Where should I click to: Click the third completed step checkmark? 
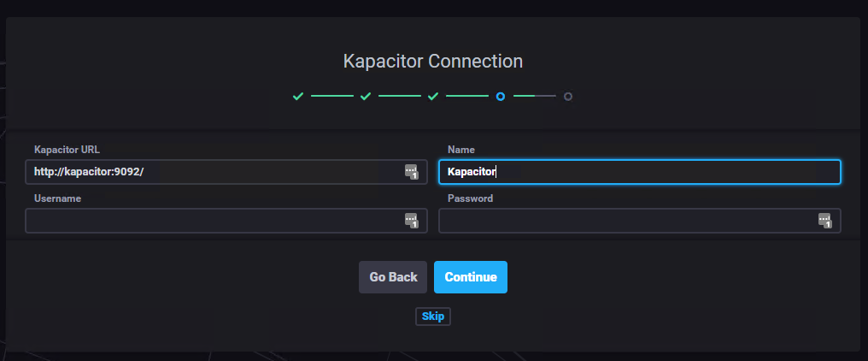pyautogui.click(x=433, y=97)
